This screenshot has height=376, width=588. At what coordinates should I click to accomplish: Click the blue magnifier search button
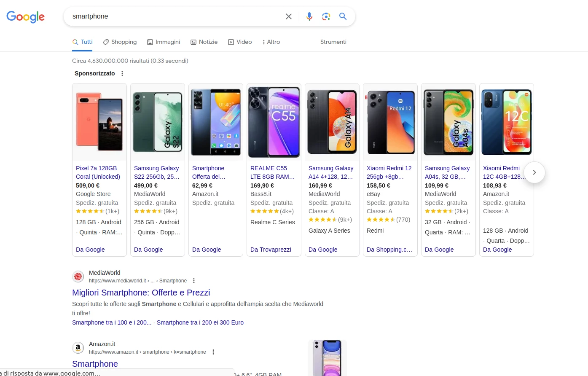point(343,16)
